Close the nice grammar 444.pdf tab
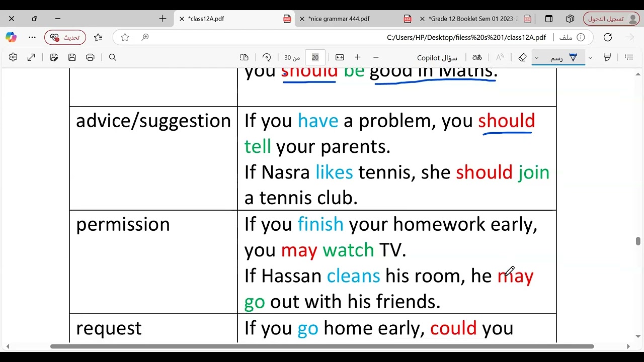The image size is (644, 362). 302,19
